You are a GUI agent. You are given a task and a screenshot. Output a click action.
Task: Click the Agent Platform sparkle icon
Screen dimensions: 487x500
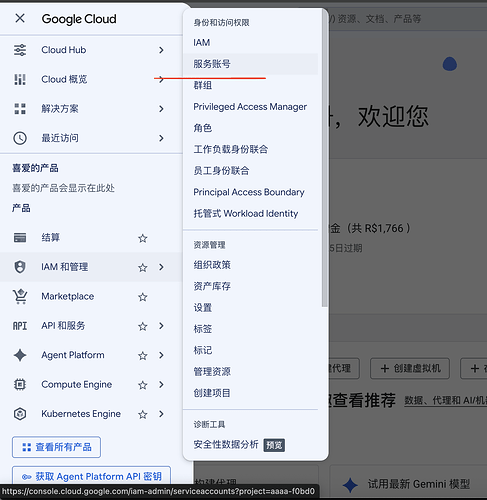(x=20, y=355)
